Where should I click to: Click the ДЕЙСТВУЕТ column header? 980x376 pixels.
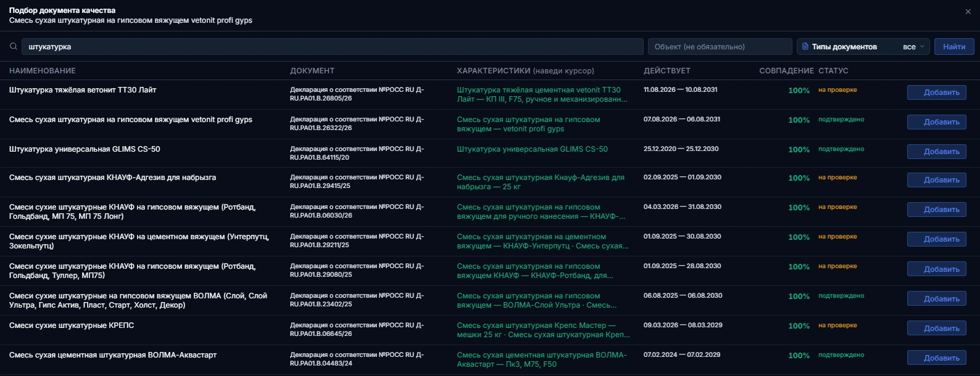pyautogui.click(x=667, y=71)
